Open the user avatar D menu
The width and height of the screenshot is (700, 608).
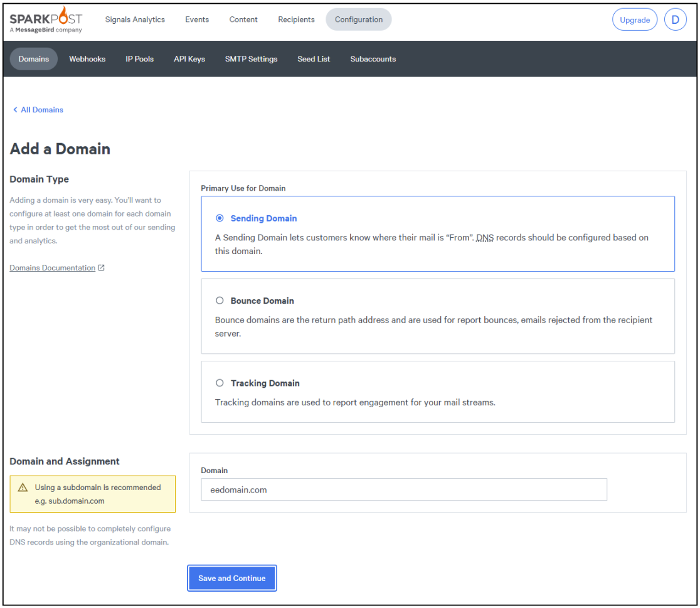click(675, 19)
